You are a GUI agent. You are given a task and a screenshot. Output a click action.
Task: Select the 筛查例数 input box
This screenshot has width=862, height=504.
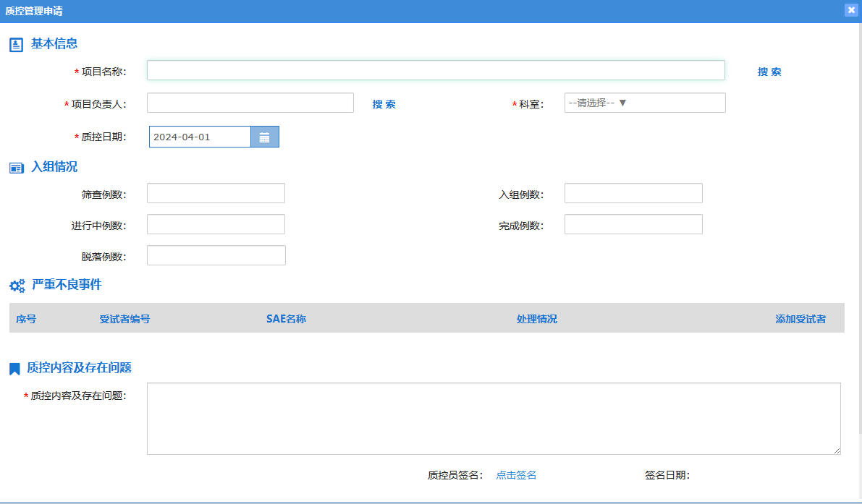tap(216, 193)
